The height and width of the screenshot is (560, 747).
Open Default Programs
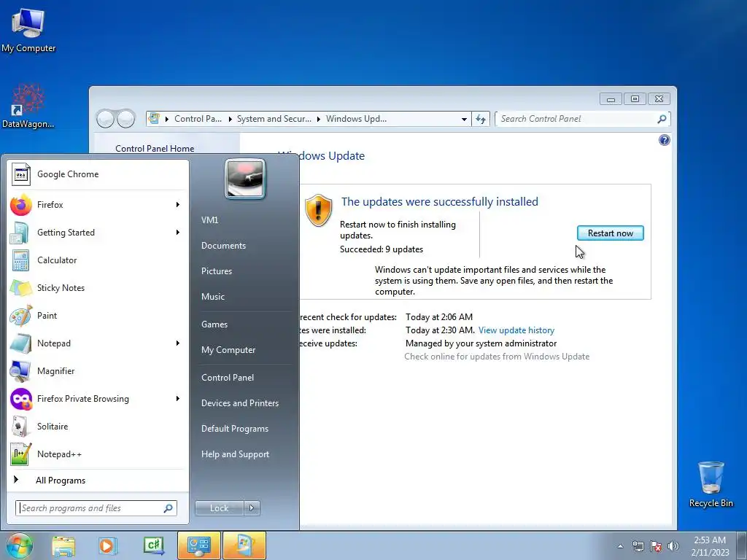click(235, 429)
